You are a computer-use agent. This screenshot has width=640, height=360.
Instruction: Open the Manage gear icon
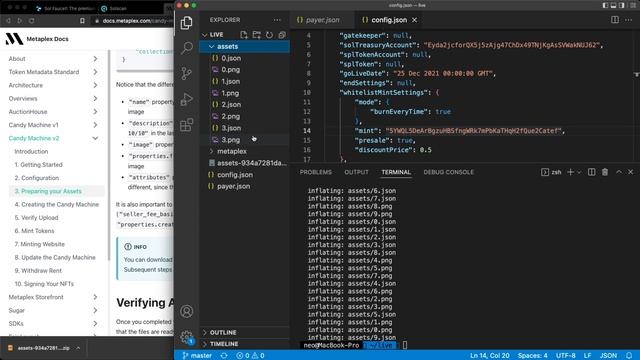pyautogui.click(x=187, y=337)
